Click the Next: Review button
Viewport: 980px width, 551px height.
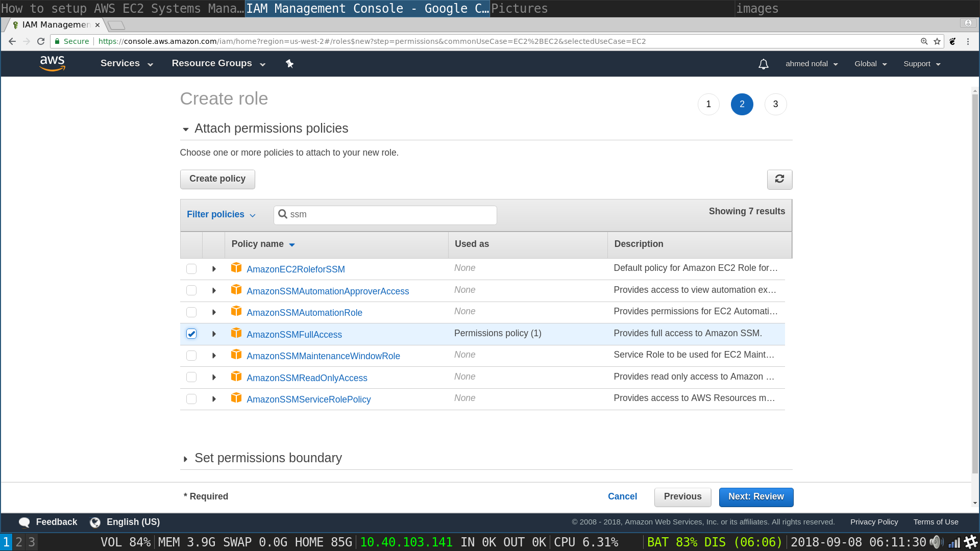(x=755, y=497)
